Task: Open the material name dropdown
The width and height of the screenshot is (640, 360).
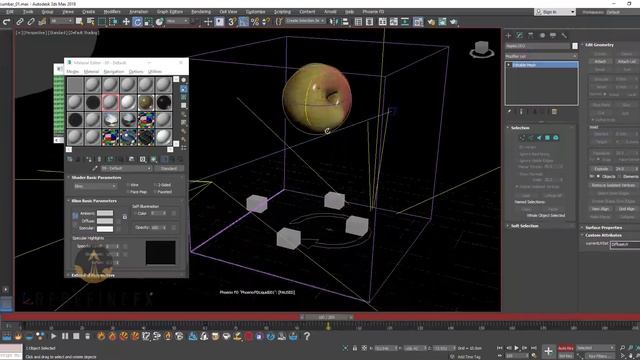Action: click(x=126, y=168)
